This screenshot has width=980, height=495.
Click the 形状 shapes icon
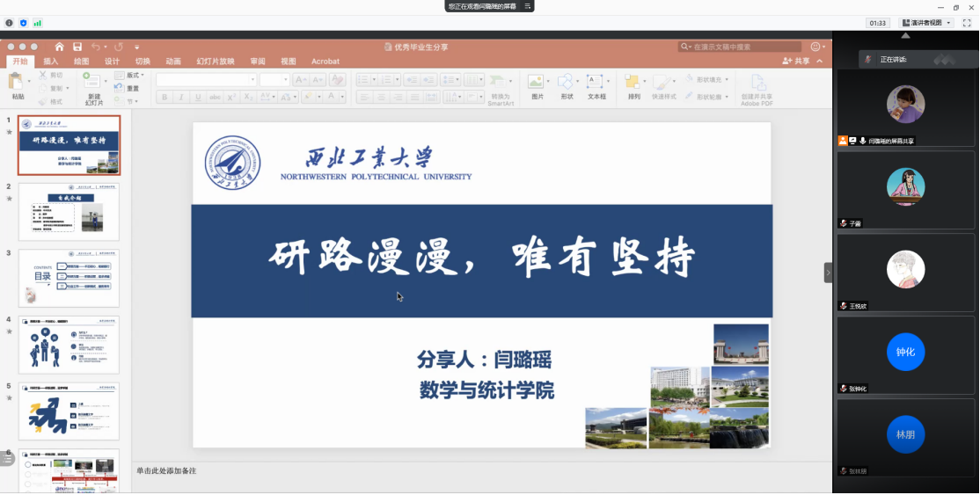[x=566, y=83]
